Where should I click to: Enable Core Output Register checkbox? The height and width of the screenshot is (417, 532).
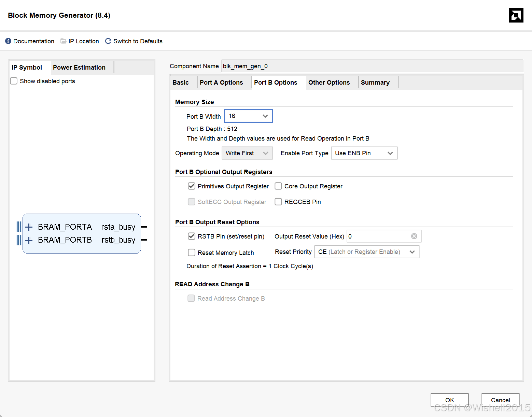[278, 186]
